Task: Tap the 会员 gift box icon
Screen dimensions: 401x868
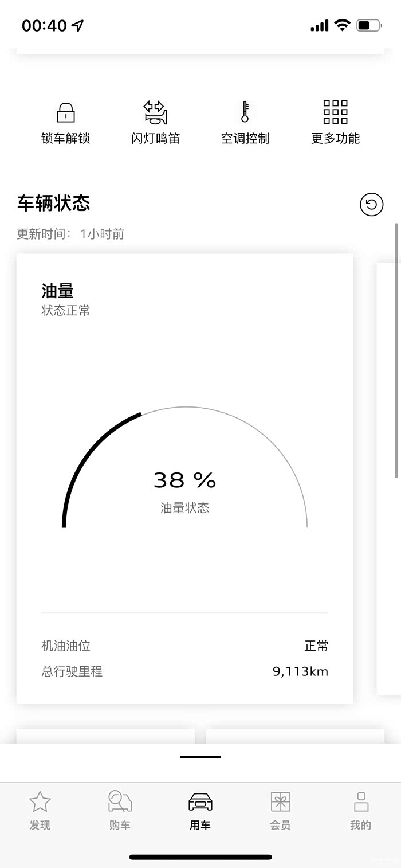Action: [x=281, y=802]
